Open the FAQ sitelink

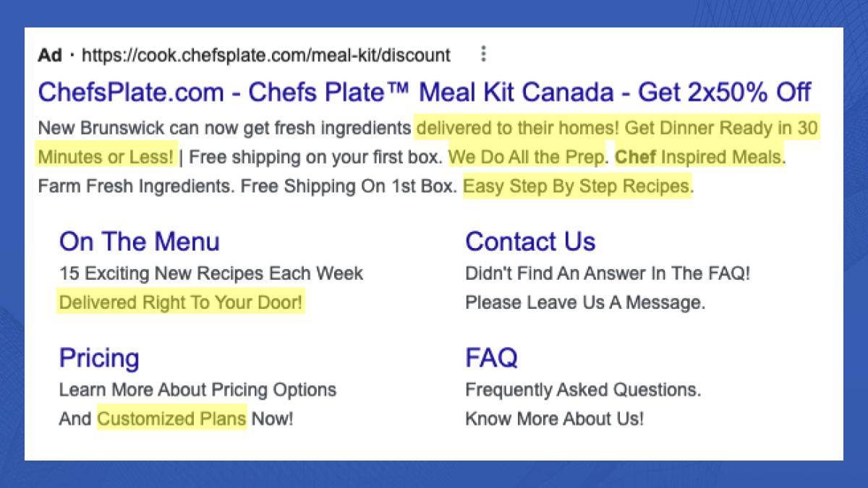click(x=491, y=358)
